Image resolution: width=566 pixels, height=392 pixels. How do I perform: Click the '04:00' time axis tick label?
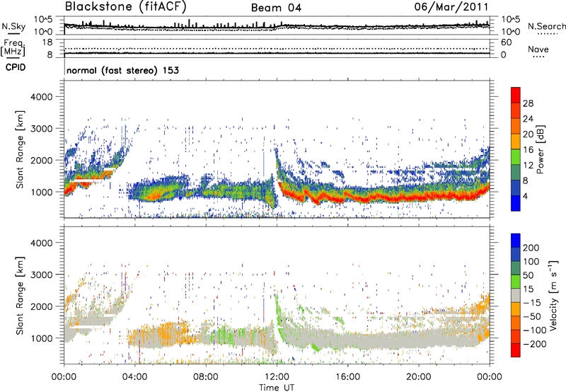coord(135,377)
